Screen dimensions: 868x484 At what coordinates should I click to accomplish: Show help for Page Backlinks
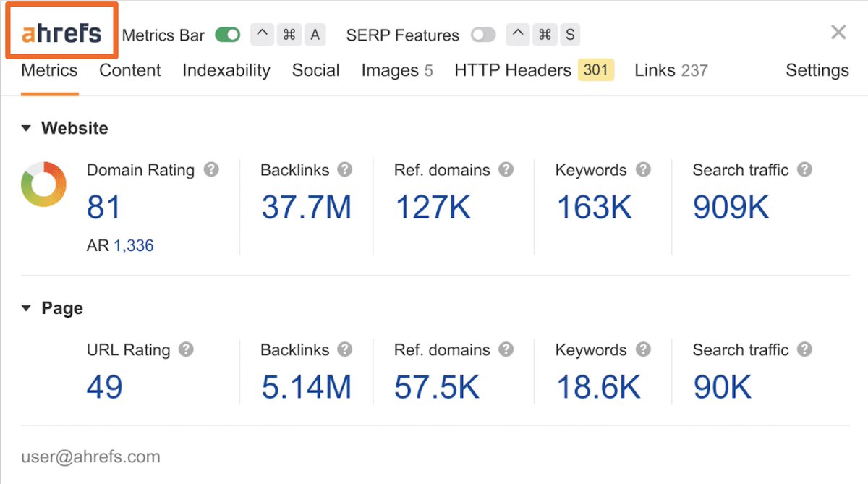pos(345,349)
